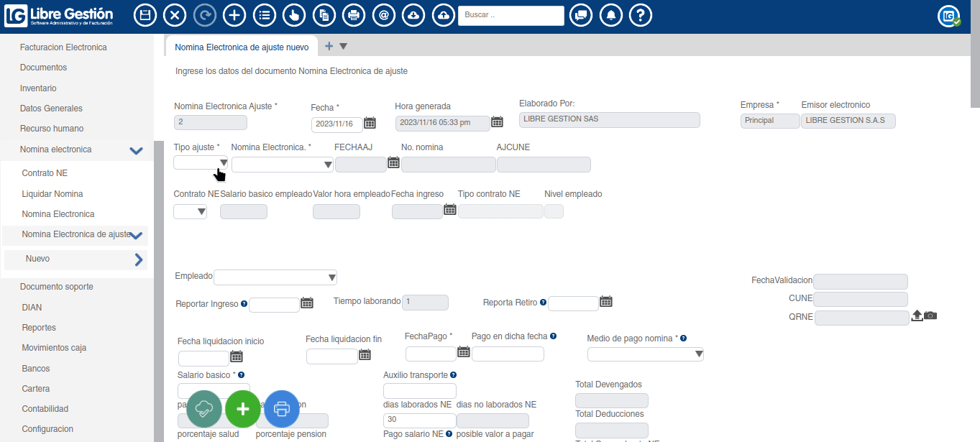Click the green floating plus button
Viewport: 980px width, 442px height.
click(242, 409)
